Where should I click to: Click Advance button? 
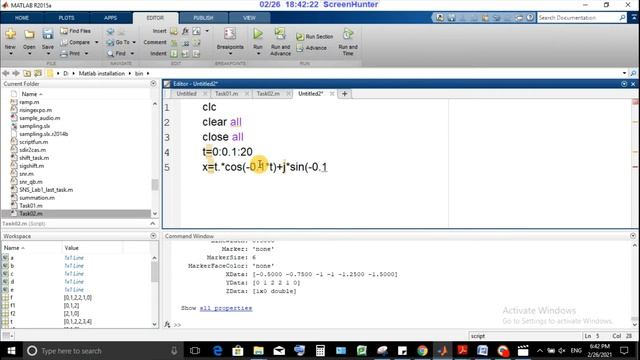click(311, 48)
